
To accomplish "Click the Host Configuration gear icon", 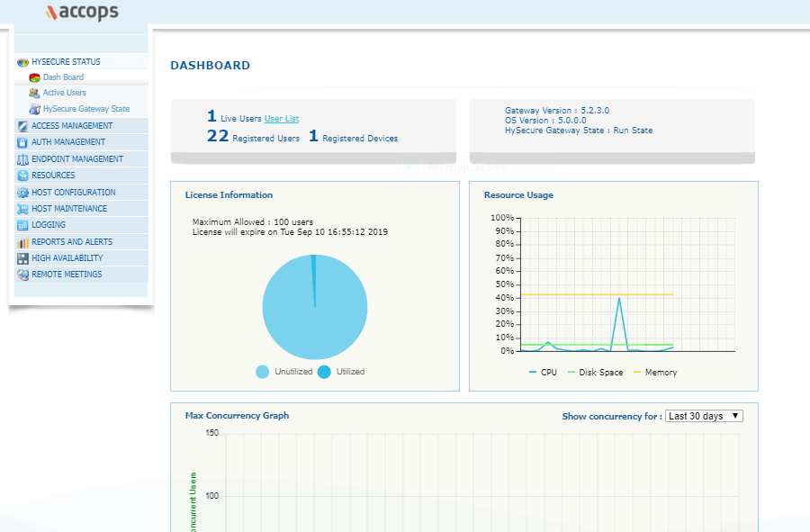I will (22, 193).
